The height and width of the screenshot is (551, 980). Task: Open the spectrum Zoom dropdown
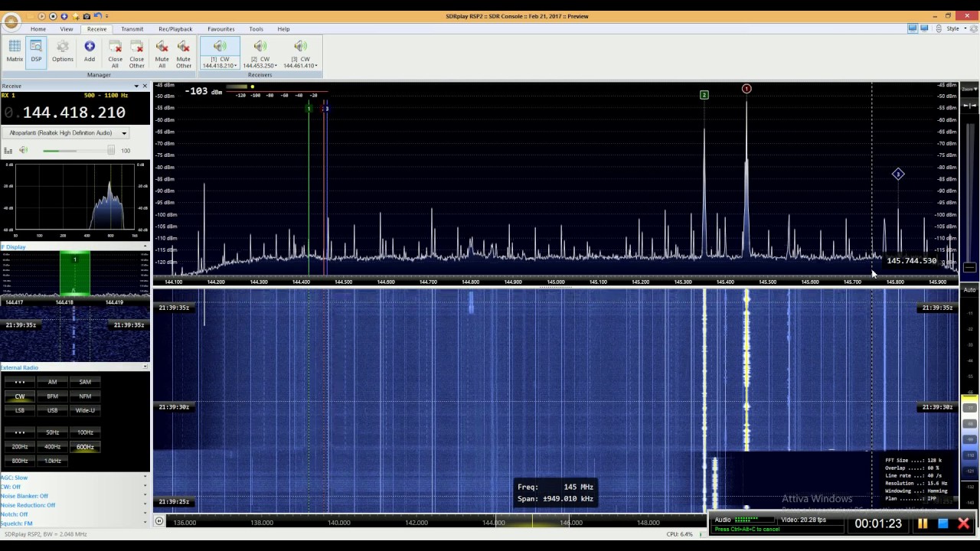click(969, 90)
